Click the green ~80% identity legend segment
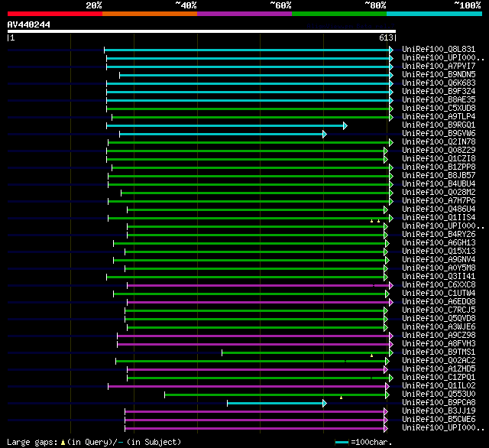 click(x=339, y=14)
